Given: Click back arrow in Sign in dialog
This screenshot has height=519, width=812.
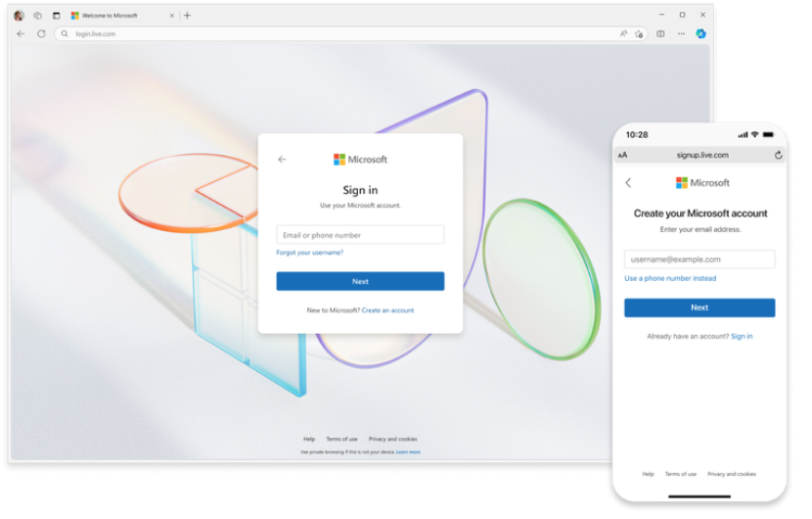Looking at the screenshot, I should click(282, 160).
